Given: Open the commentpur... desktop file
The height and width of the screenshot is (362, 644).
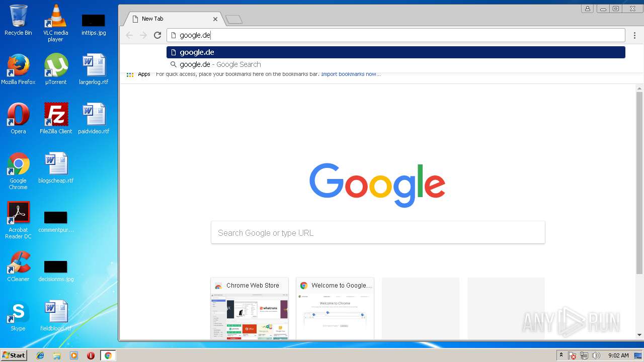Looking at the screenshot, I should (56, 222).
